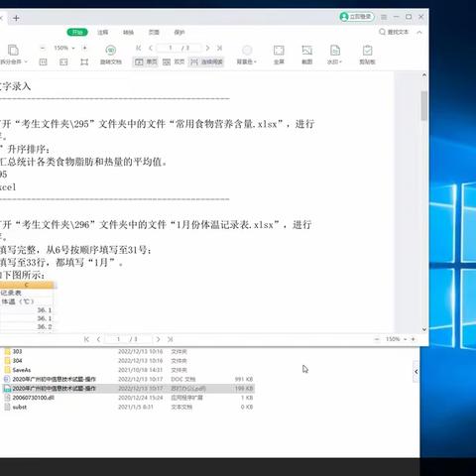
Task: Open the hamburger menu beside login button
Action: (x=384, y=17)
